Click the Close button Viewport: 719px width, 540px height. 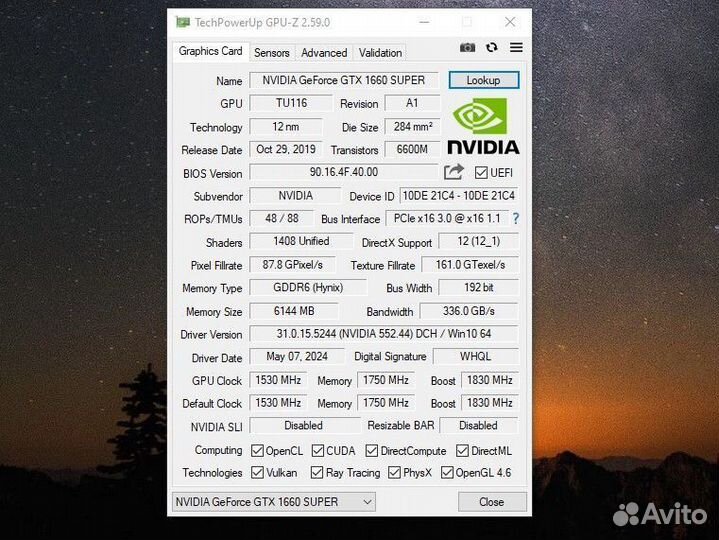pyautogui.click(x=492, y=502)
